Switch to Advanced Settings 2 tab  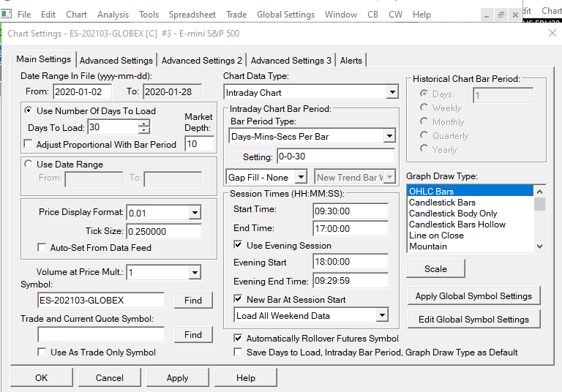coord(202,61)
